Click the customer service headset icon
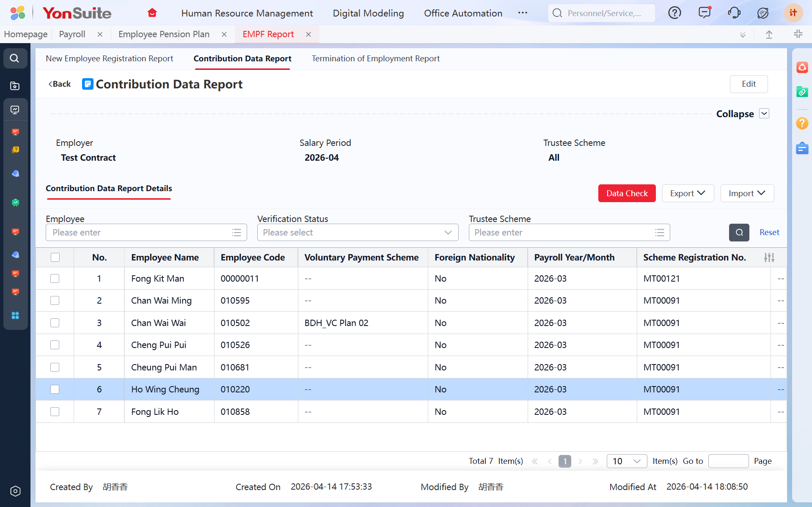 pos(734,13)
